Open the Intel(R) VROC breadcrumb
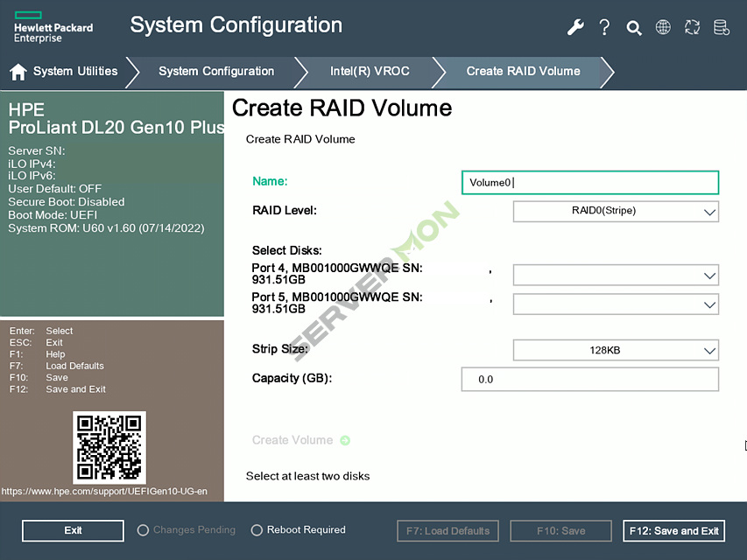The width and height of the screenshot is (747, 560). click(370, 71)
